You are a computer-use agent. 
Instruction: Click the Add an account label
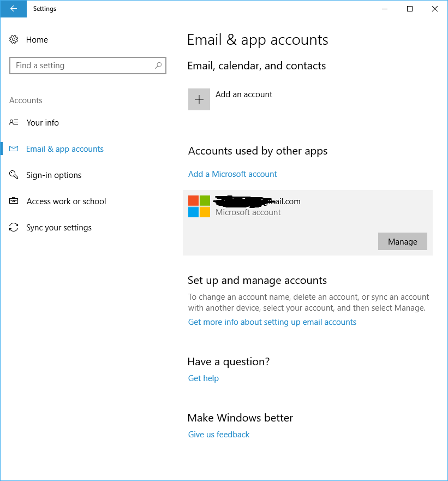(x=244, y=94)
